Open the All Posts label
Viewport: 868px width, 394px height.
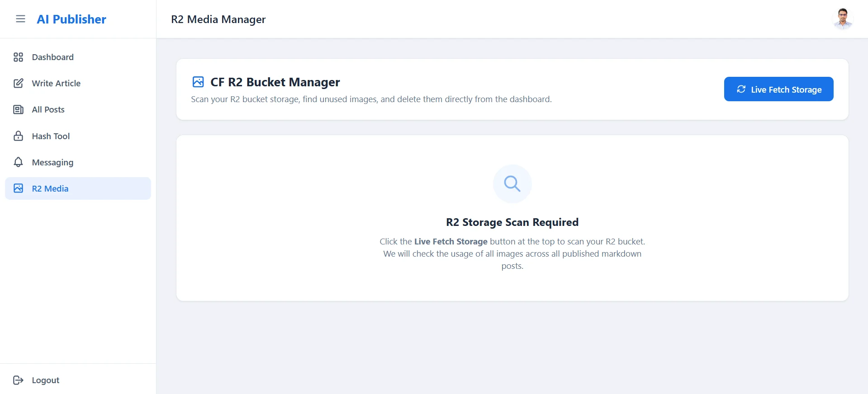pyautogui.click(x=48, y=109)
